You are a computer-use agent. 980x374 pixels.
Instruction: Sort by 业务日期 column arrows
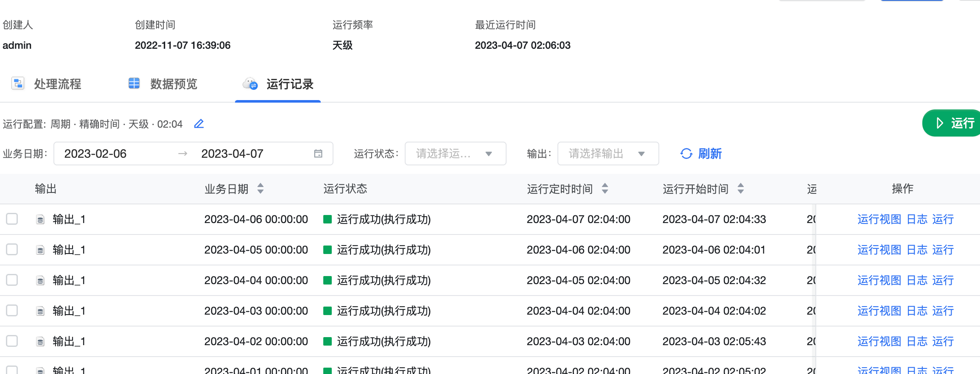pyautogui.click(x=260, y=188)
